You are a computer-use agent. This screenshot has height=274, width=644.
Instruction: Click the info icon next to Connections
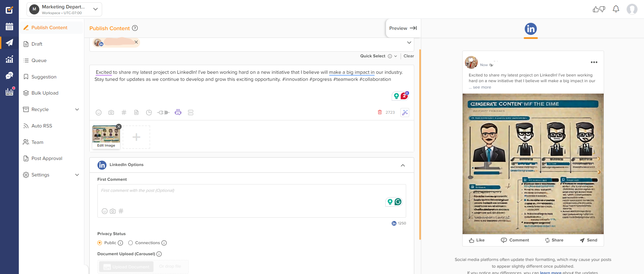[x=164, y=243]
